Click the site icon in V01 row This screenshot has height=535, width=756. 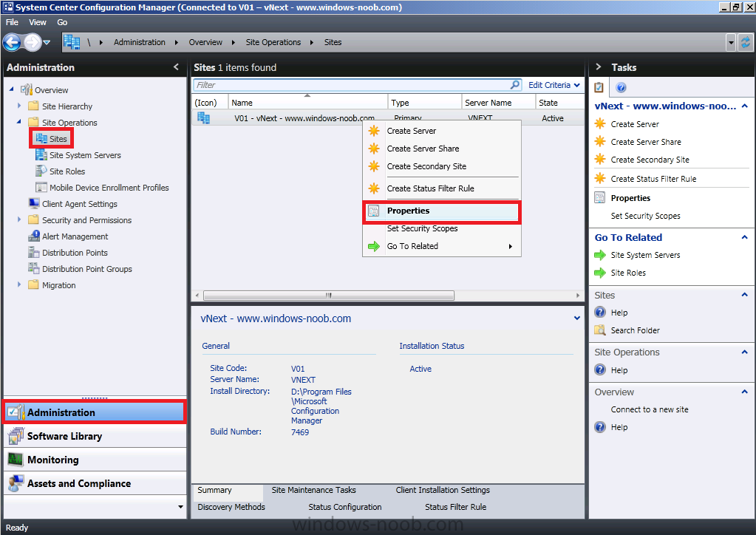tap(204, 118)
